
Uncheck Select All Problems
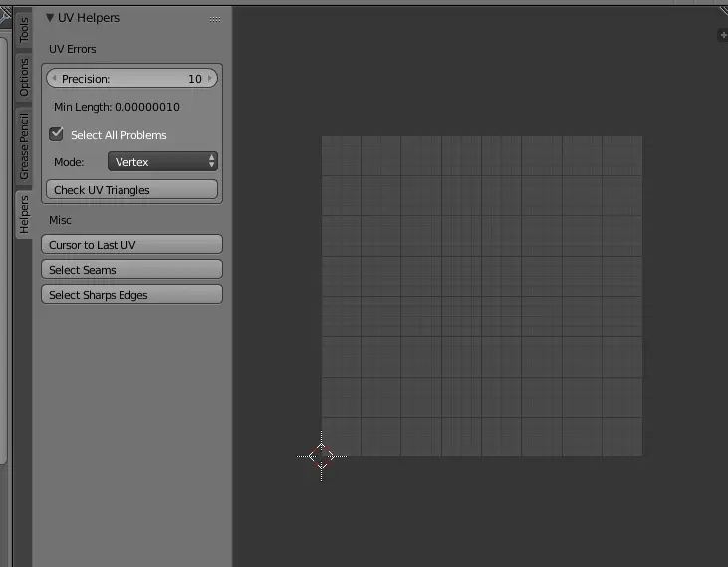(x=57, y=134)
